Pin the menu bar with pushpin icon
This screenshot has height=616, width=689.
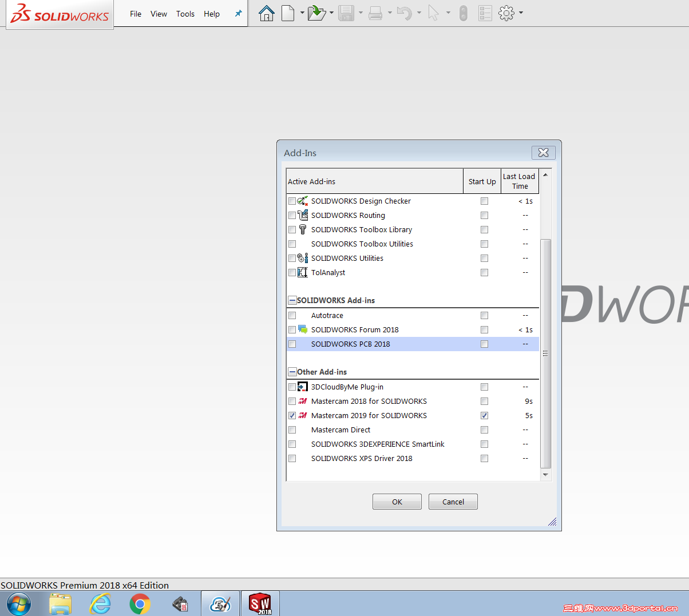click(x=239, y=14)
